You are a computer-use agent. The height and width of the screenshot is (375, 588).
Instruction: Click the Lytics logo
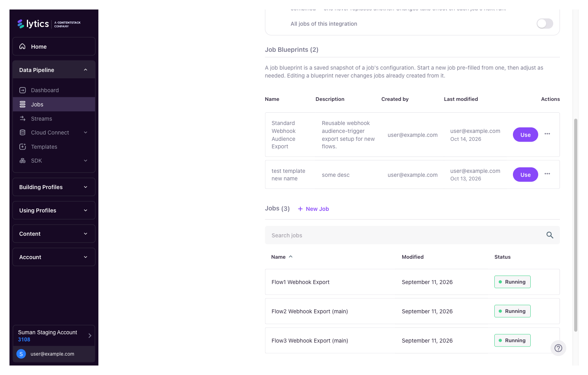[x=49, y=24]
